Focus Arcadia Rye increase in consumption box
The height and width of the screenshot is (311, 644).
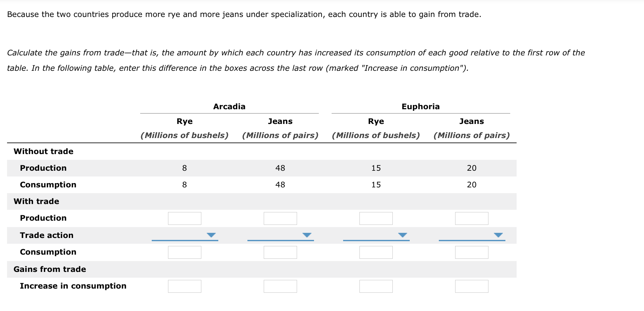tap(185, 286)
